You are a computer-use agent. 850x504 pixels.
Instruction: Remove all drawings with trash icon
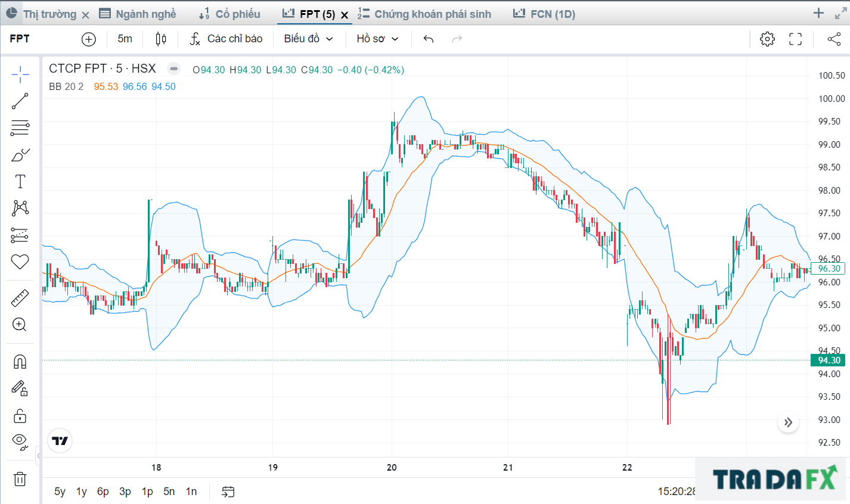coord(20,478)
